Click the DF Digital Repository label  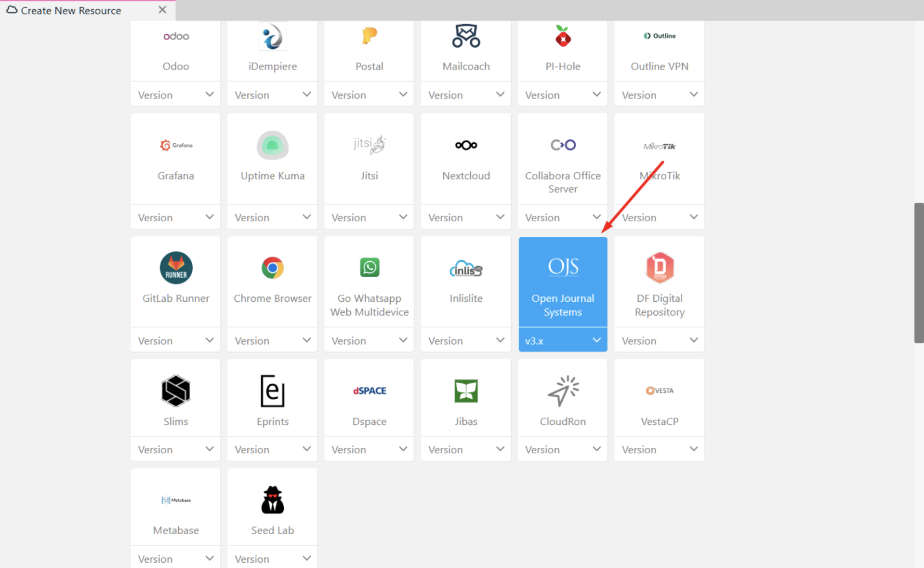[x=660, y=305]
